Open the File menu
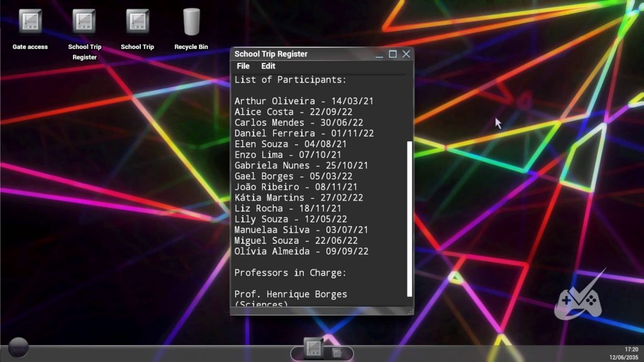 [x=243, y=66]
